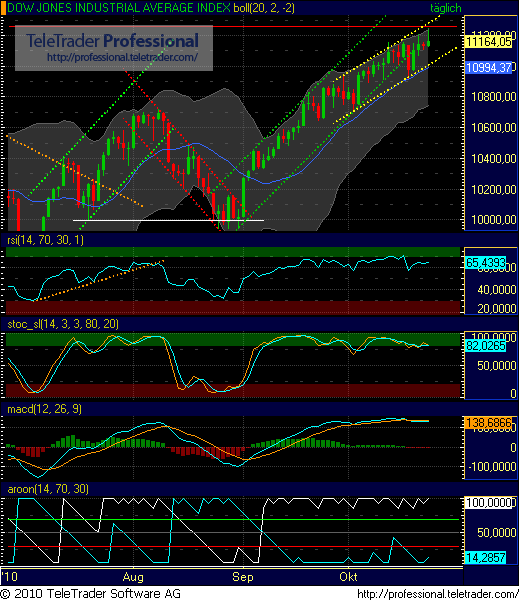This screenshot has width=519, height=603.
Task: Click the 2010 TeleTrader Software AG copyright text
Action: click(90, 594)
